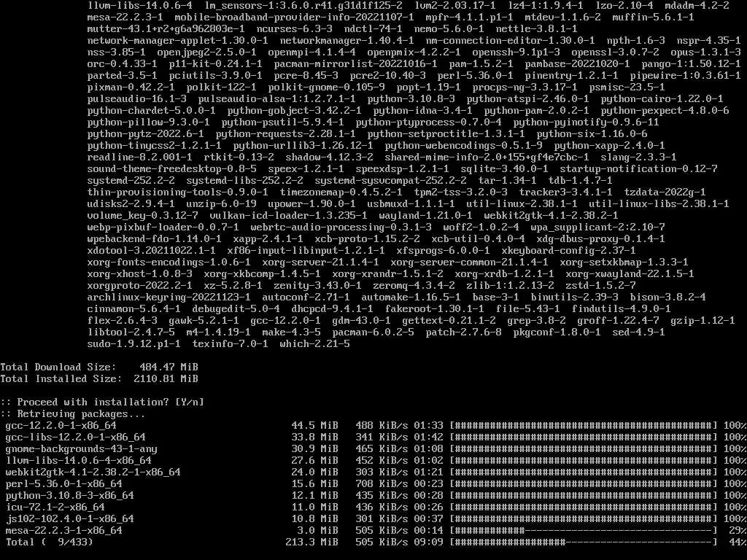Click the gcc-libs-12.2.0-1-x86_64 progress bar
747x560 pixels.
[584, 437]
